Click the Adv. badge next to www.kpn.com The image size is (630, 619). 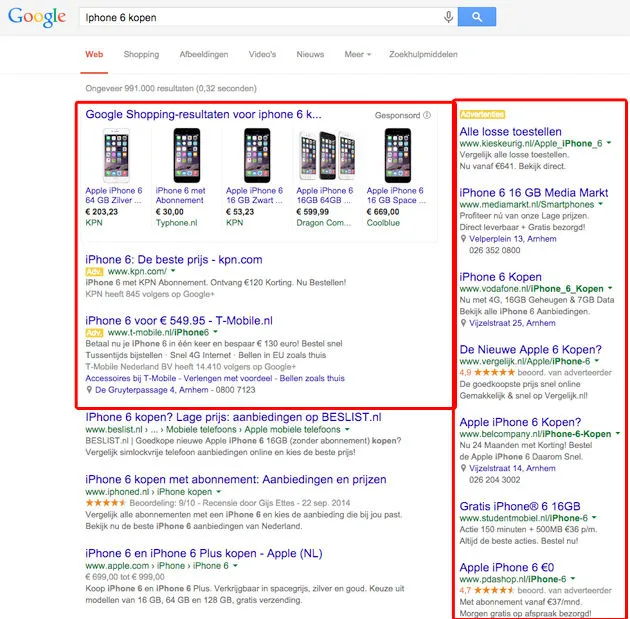(94, 272)
